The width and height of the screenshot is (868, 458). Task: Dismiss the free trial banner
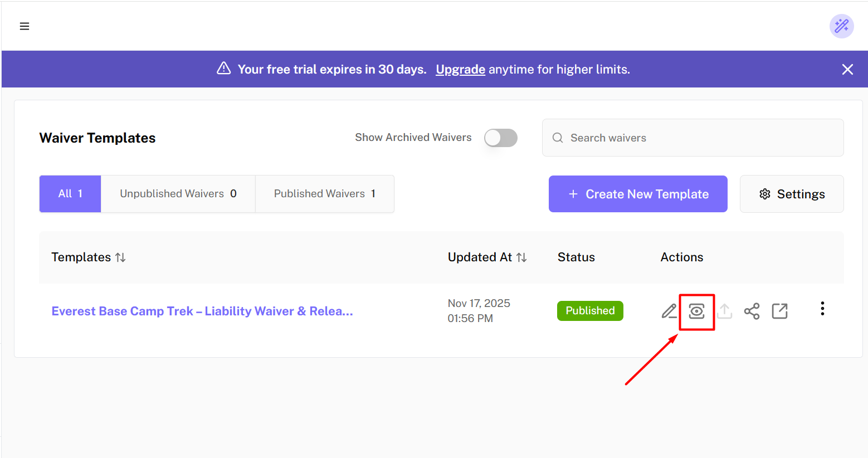pyautogui.click(x=847, y=69)
